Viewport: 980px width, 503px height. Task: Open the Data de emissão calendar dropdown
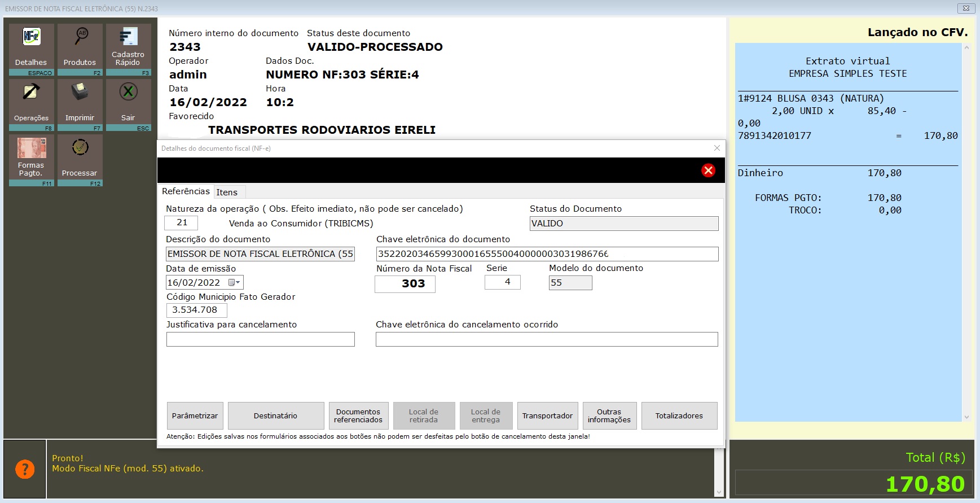click(234, 282)
